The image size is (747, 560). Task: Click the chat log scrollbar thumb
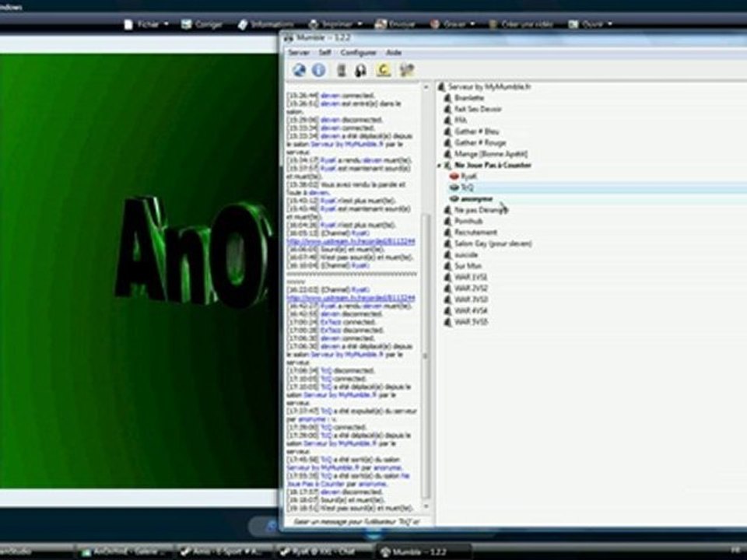[426, 356]
